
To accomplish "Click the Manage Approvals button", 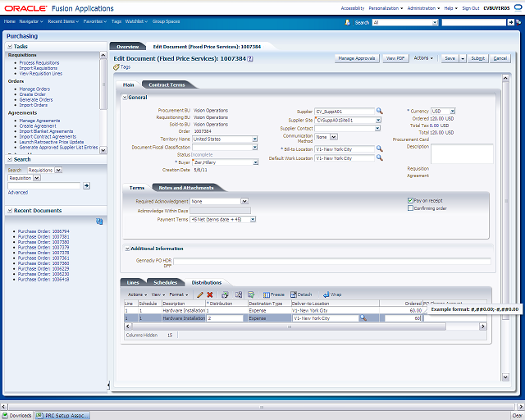I will (x=357, y=58).
